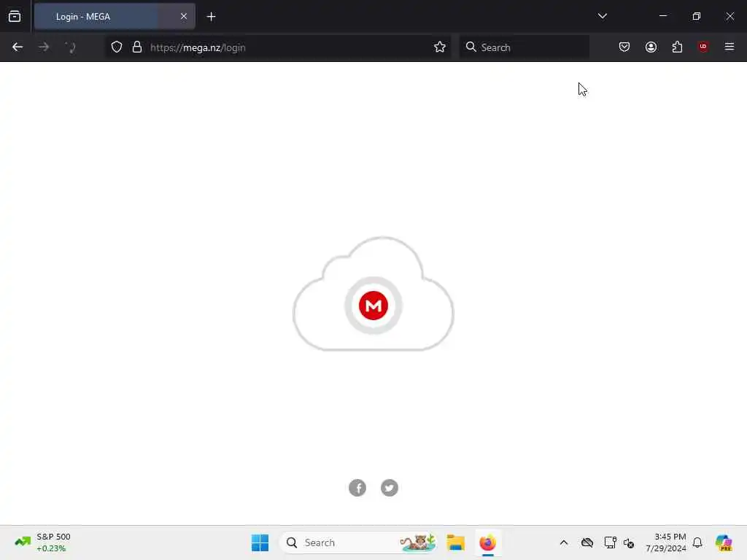Screen dimensions: 747x560
Task: Go back with the back arrow
Action: click(x=18, y=47)
